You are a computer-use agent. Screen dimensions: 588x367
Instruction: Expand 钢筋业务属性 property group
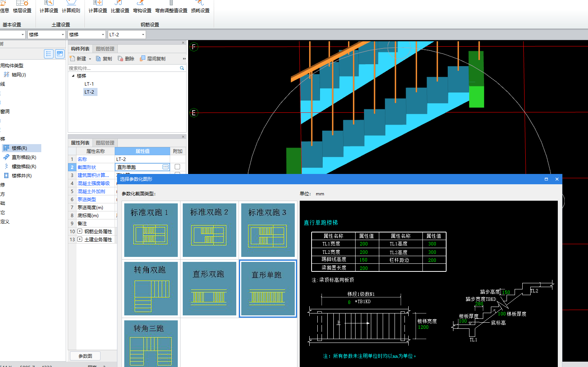click(80, 231)
